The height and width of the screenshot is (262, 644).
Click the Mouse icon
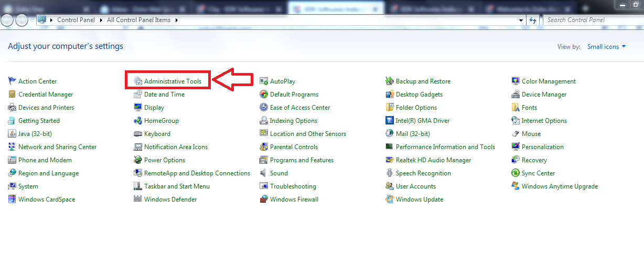pos(516,133)
